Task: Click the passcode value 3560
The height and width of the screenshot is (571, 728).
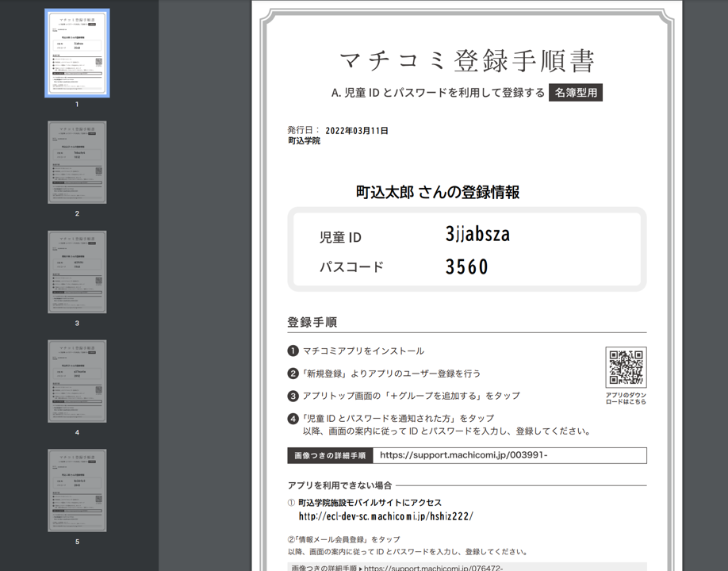Action: tap(466, 267)
